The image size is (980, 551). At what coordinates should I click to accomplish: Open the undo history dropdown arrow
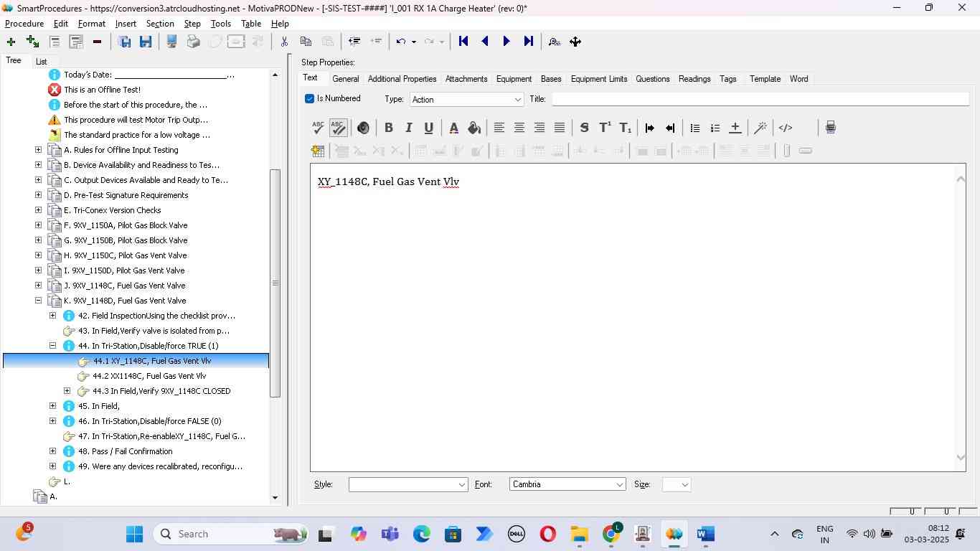[x=413, y=42]
